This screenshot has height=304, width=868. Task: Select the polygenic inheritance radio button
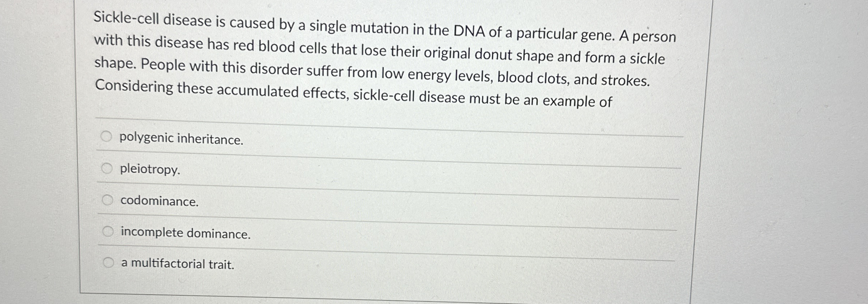point(107,136)
